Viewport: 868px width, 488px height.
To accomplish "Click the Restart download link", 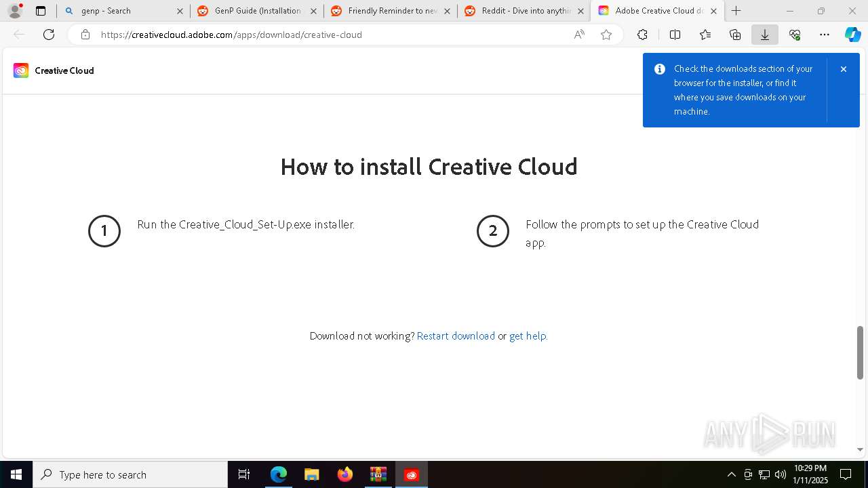I will pyautogui.click(x=456, y=336).
